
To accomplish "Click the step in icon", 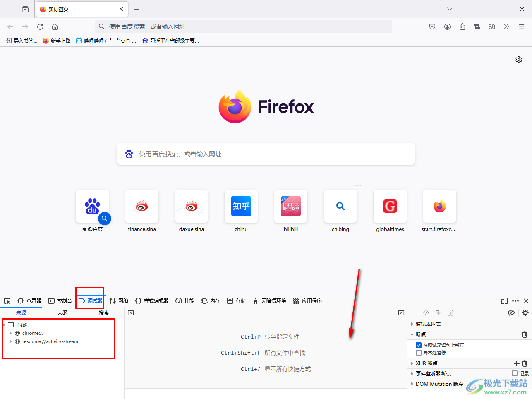I will click(x=439, y=313).
